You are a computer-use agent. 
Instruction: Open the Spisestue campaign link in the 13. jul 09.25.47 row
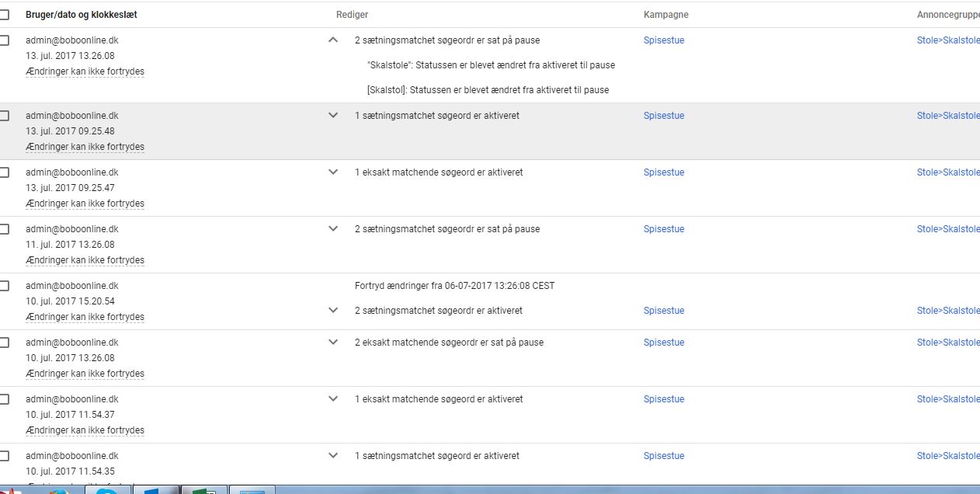[x=664, y=172]
